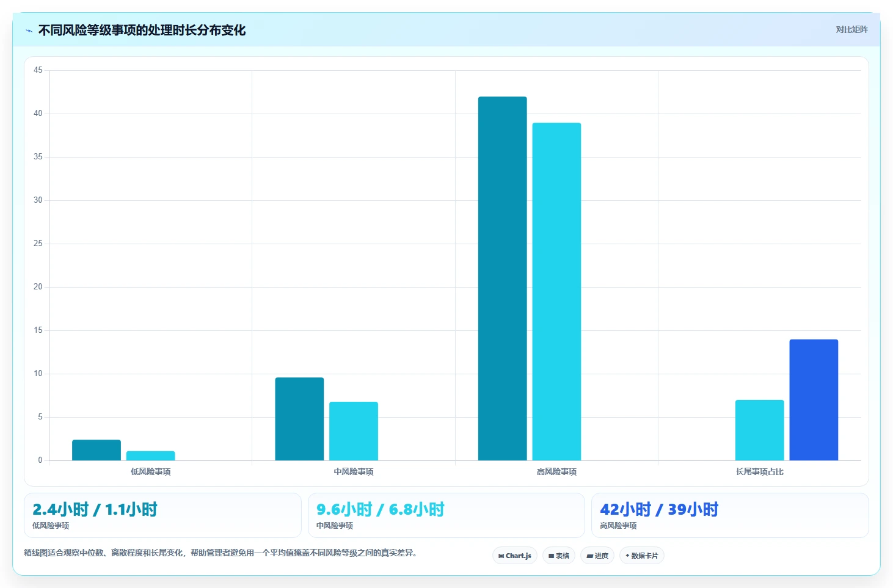Image resolution: width=893 pixels, height=588 pixels.
Task: Select the 进度 tag
Action: point(597,556)
